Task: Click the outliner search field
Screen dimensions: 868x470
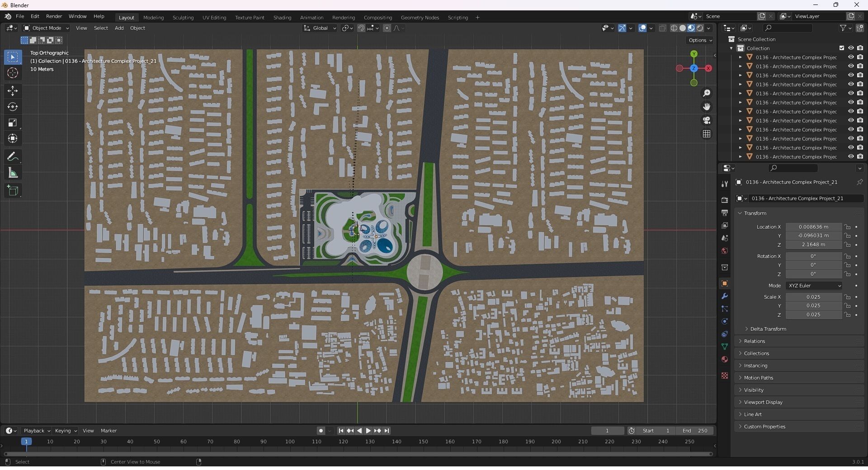Action: pyautogui.click(x=787, y=28)
